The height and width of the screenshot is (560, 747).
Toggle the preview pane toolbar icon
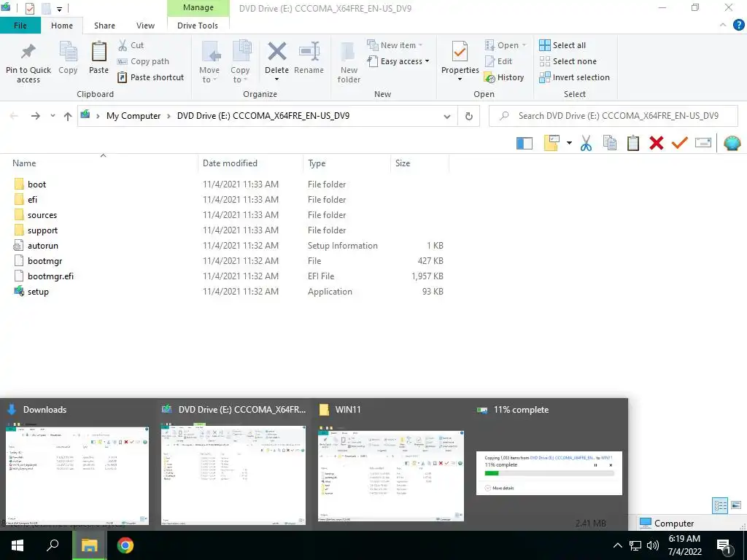pos(525,143)
